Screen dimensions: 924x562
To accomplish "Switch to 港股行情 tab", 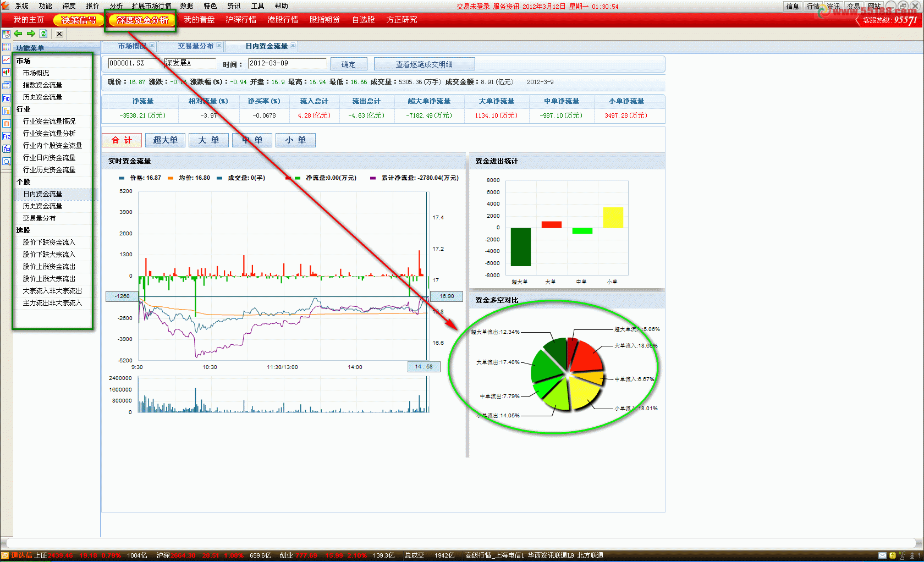I will 283,20.
